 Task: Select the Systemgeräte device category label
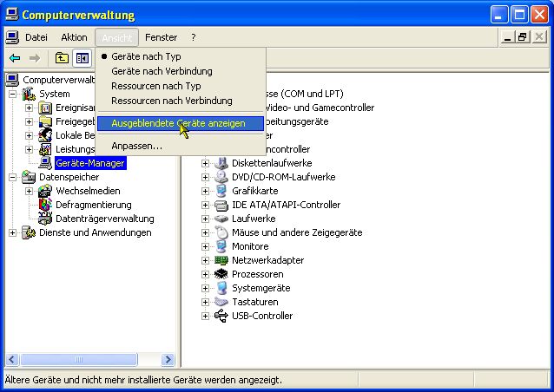pos(261,288)
